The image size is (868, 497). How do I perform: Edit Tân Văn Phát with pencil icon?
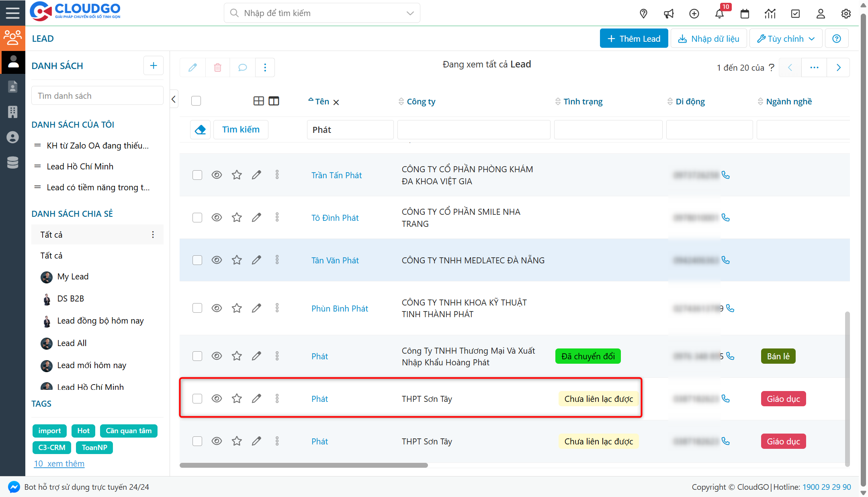tap(256, 260)
